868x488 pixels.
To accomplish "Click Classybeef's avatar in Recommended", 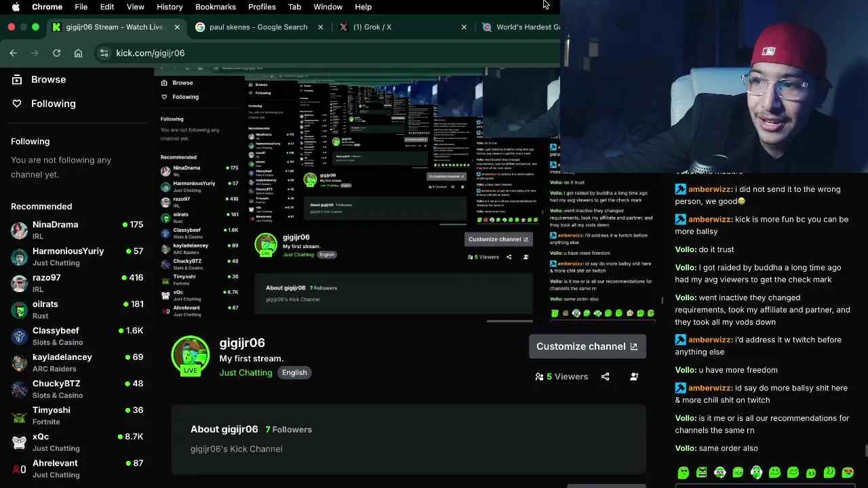I will [19, 336].
